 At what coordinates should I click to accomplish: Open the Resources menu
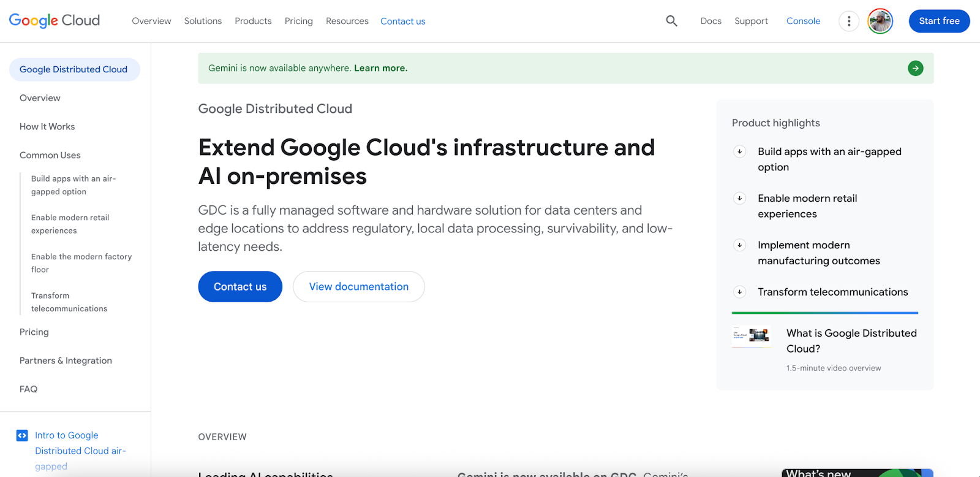pos(347,21)
